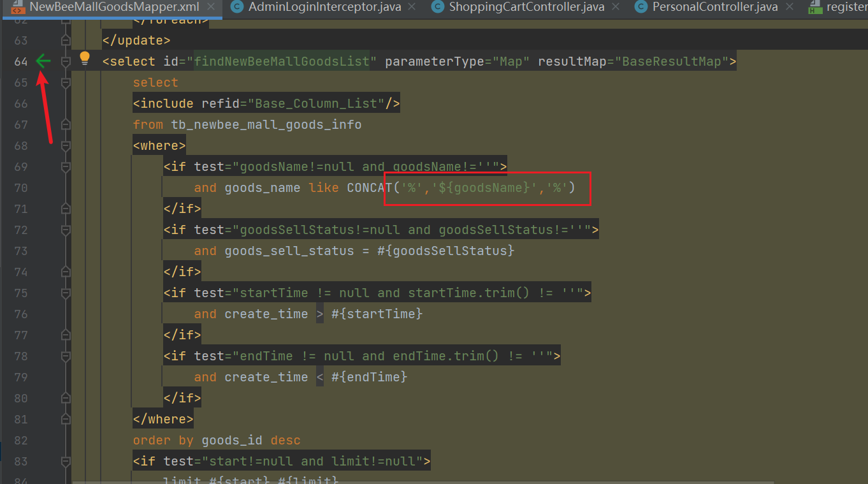This screenshot has width=868, height=484.
Task: Fold the startTime if block at line 75
Action: (x=65, y=293)
